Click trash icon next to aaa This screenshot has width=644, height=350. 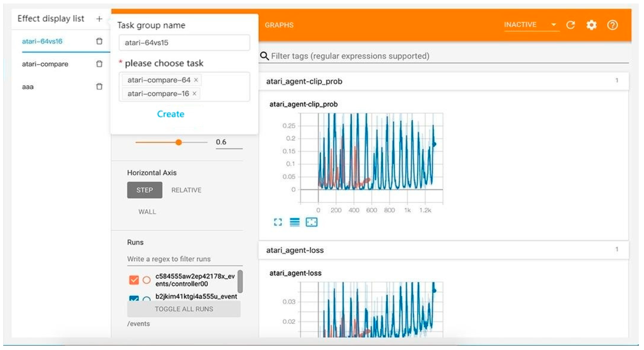point(99,86)
